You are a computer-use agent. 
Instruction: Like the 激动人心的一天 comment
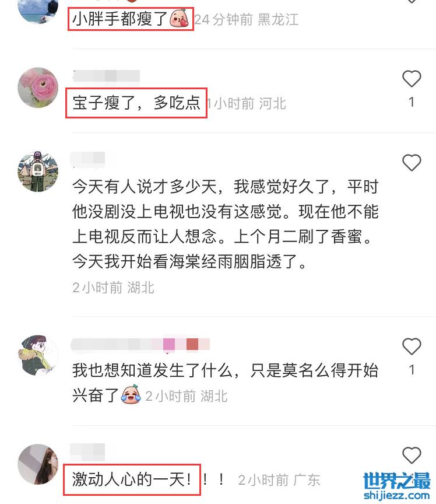coord(412,455)
